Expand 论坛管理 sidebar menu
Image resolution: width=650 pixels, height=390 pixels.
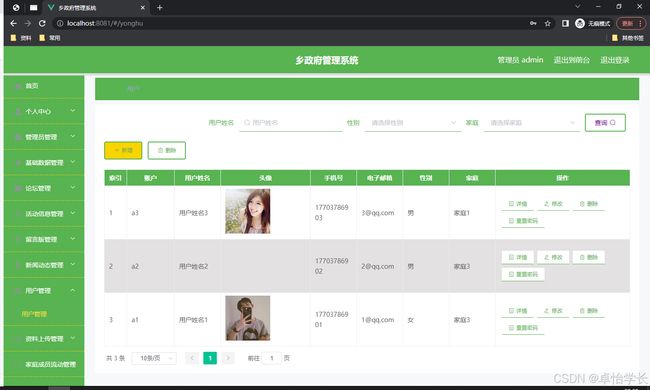pos(44,189)
